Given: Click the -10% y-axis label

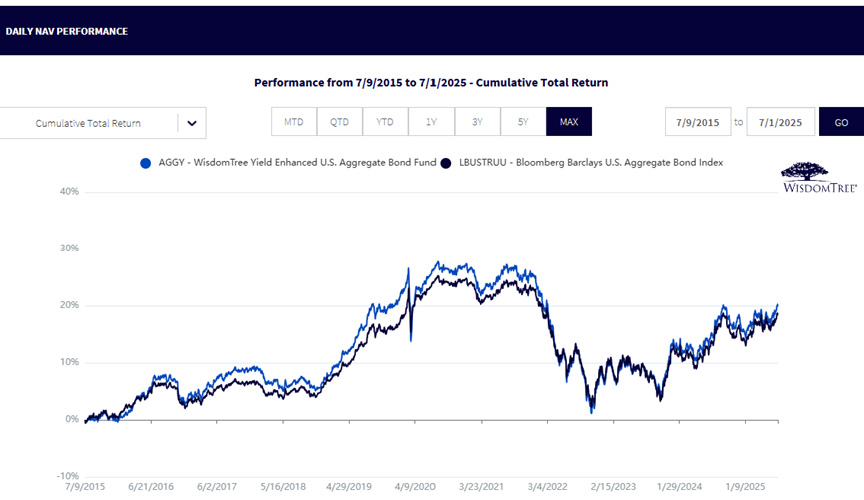Looking at the screenshot, I should [68, 476].
